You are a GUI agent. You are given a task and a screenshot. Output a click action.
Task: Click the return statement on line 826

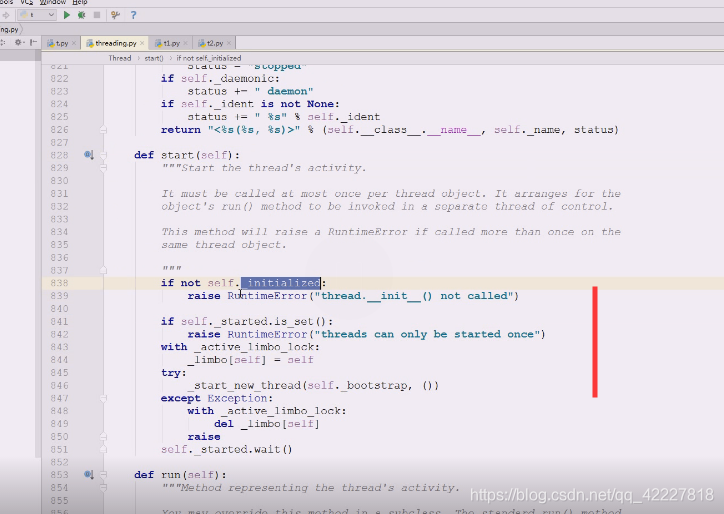(x=390, y=130)
